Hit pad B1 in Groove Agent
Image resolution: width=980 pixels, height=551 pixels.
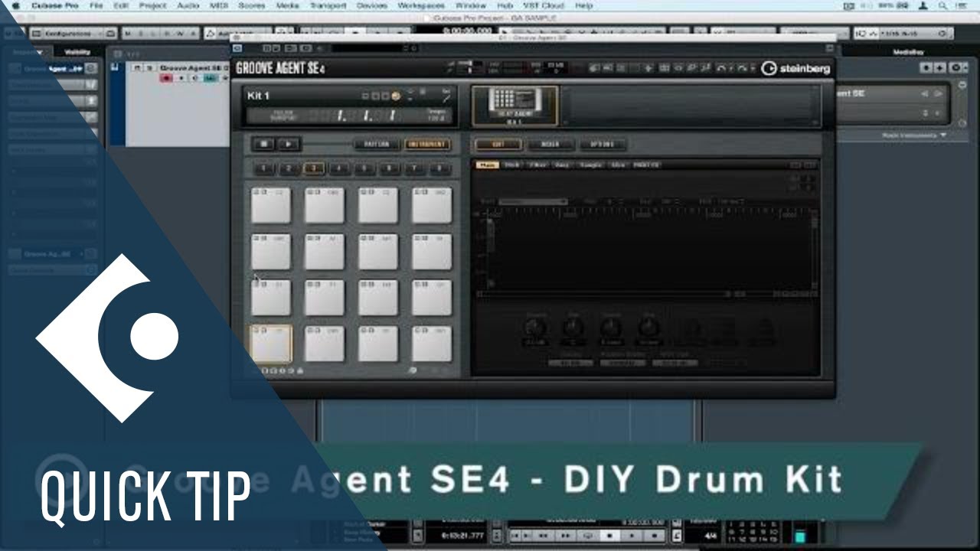[x=432, y=252]
